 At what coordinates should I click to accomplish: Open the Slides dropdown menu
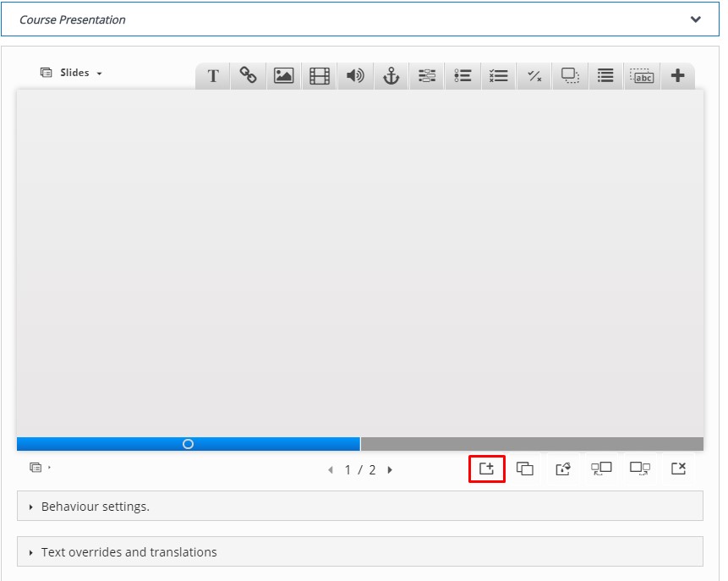tap(72, 74)
